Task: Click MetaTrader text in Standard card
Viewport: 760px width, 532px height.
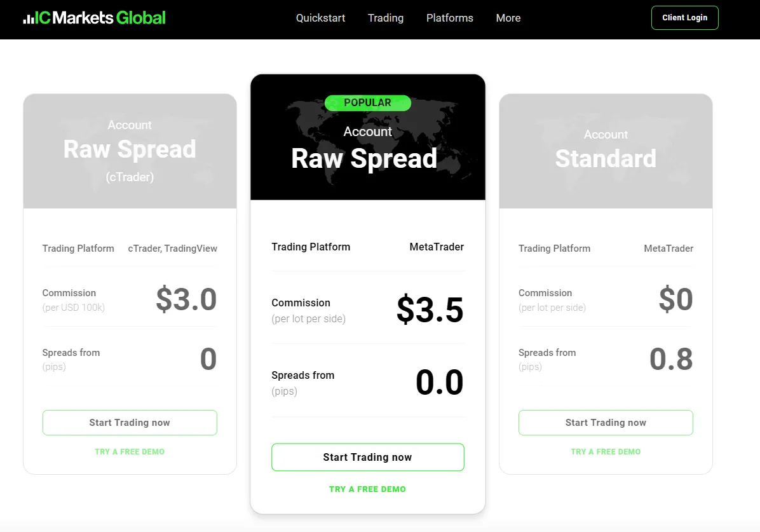Action: click(668, 249)
